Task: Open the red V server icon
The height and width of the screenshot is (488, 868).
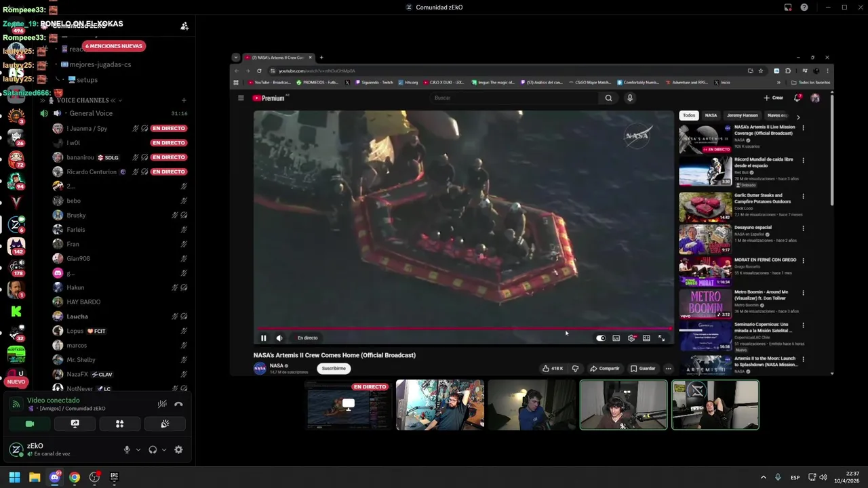Action: tap(16, 202)
